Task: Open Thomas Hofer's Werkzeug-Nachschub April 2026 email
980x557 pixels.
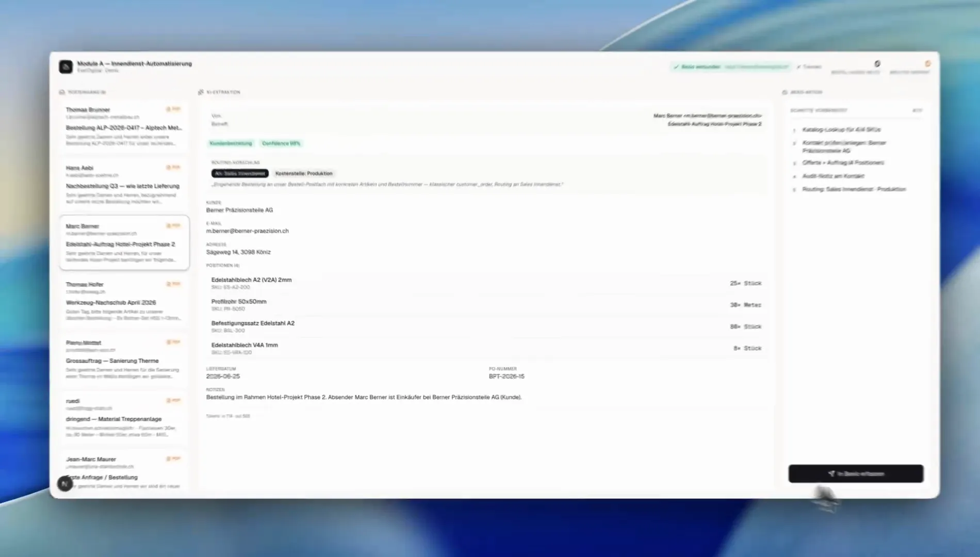Action: tap(124, 301)
